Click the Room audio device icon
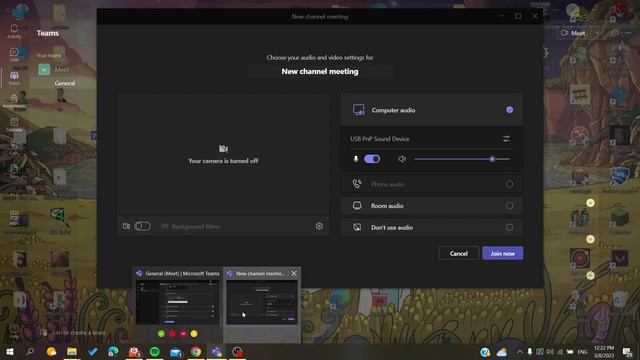 357,206
